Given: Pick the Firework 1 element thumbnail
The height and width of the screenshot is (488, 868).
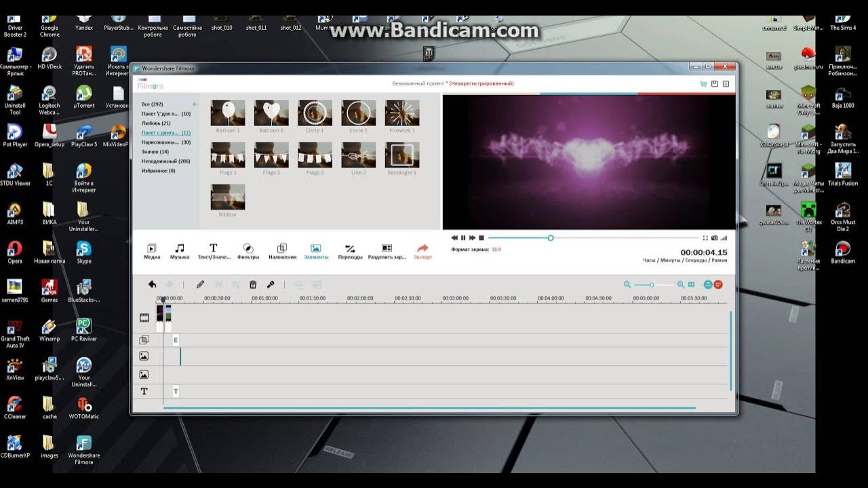Looking at the screenshot, I should point(402,113).
